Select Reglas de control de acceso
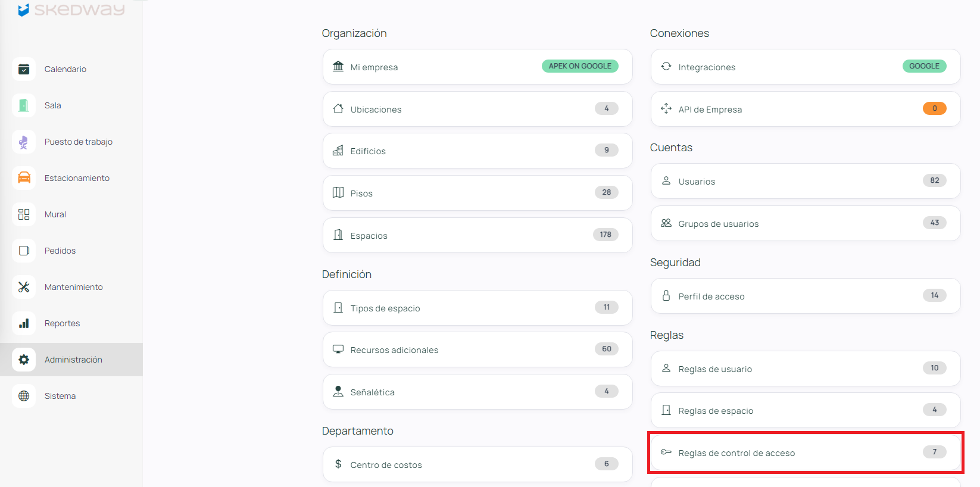This screenshot has height=487, width=980. tap(805, 453)
